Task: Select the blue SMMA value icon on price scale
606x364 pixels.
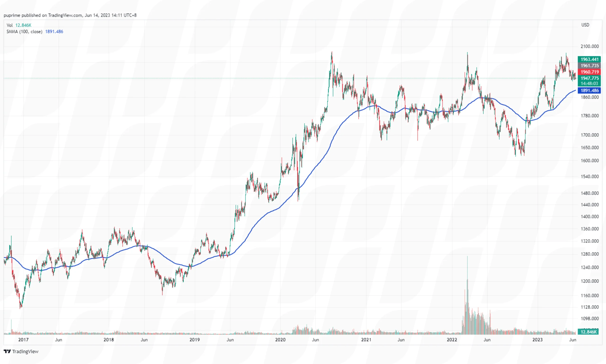Action: [589, 91]
